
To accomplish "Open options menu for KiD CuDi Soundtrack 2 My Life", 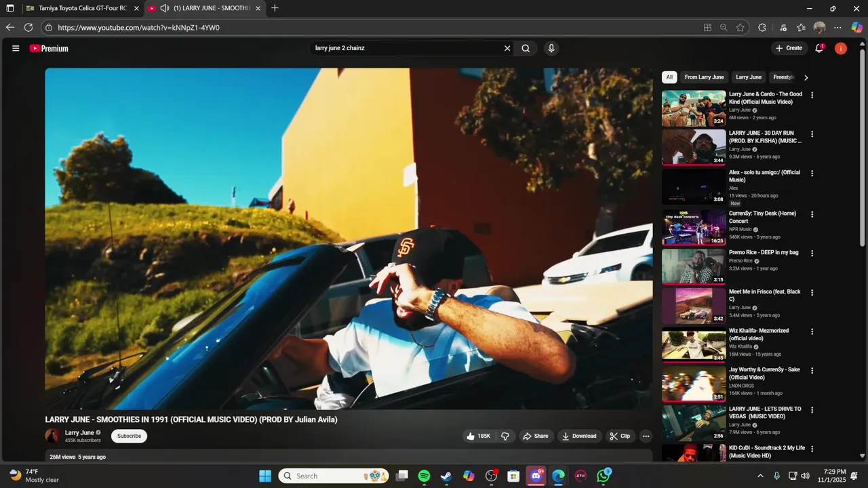I will (x=812, y=449).
